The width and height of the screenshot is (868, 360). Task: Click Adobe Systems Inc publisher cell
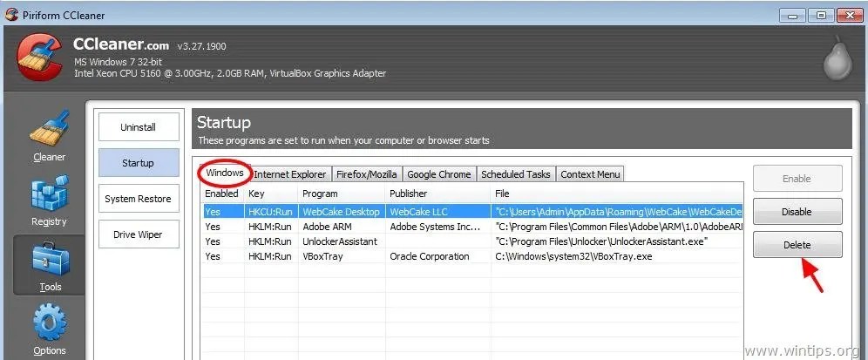[x=437, y=227]
